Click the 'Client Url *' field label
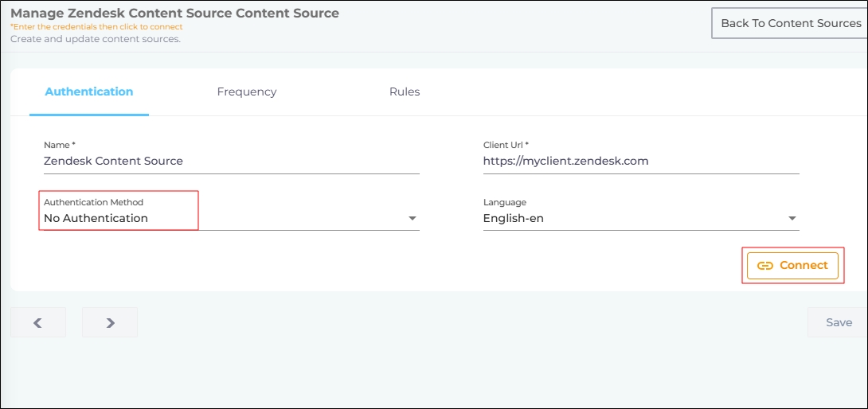 pyautogui.click(x=506, y=145)
